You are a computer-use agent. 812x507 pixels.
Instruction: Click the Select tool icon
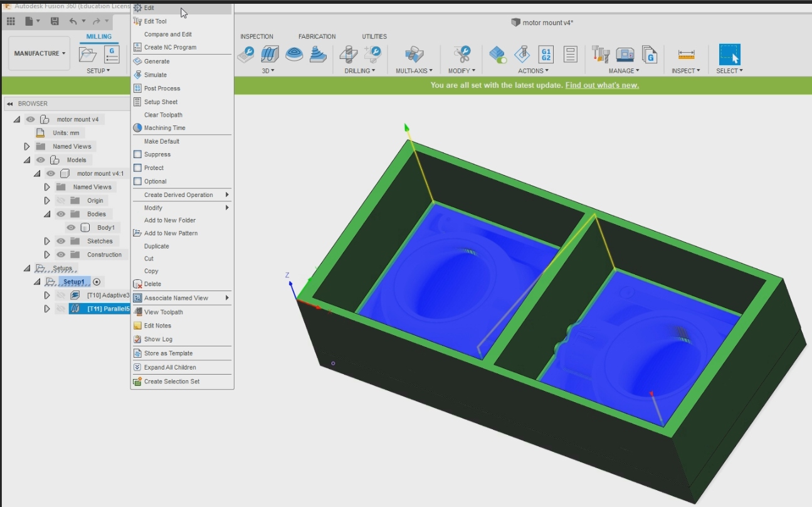pyautogui.click(x=730, y=55)
